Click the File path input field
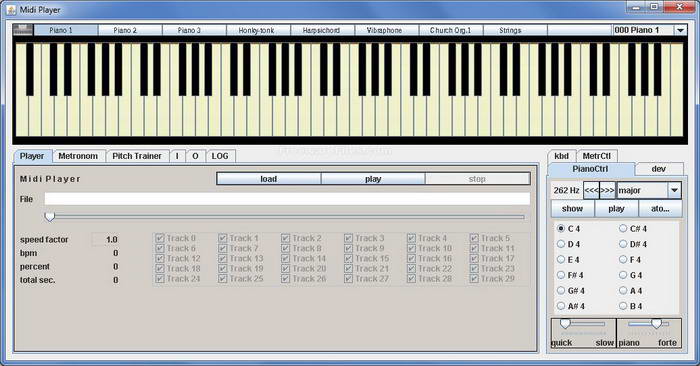700x366 pixels. [x=287, y=199]
